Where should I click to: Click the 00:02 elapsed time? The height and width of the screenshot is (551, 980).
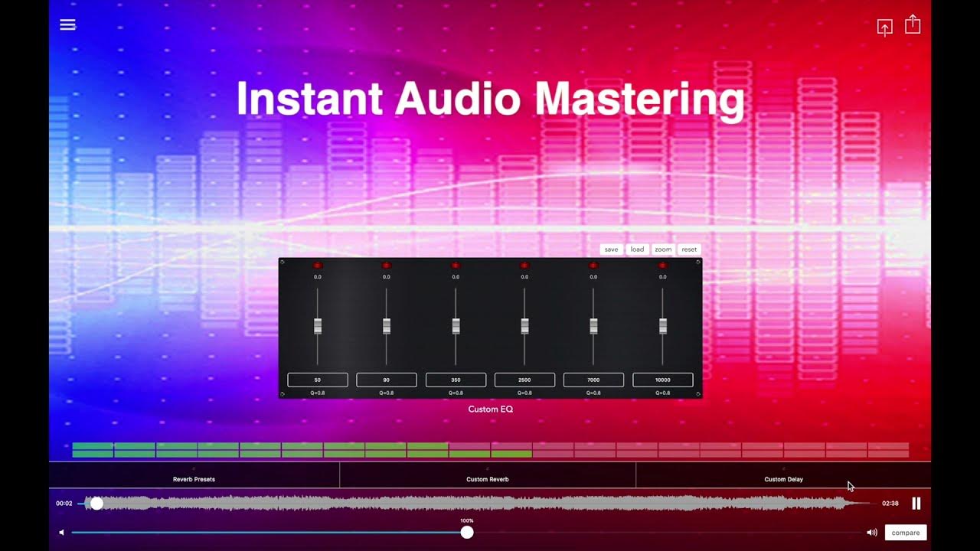click(64, 504)
